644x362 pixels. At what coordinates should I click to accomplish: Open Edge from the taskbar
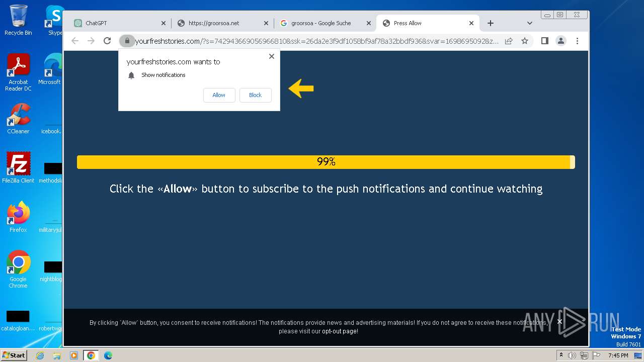pos(108,355)
